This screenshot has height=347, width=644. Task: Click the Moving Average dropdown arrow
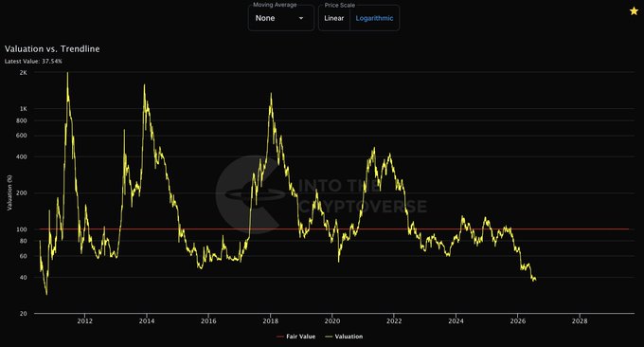point(301,18)
